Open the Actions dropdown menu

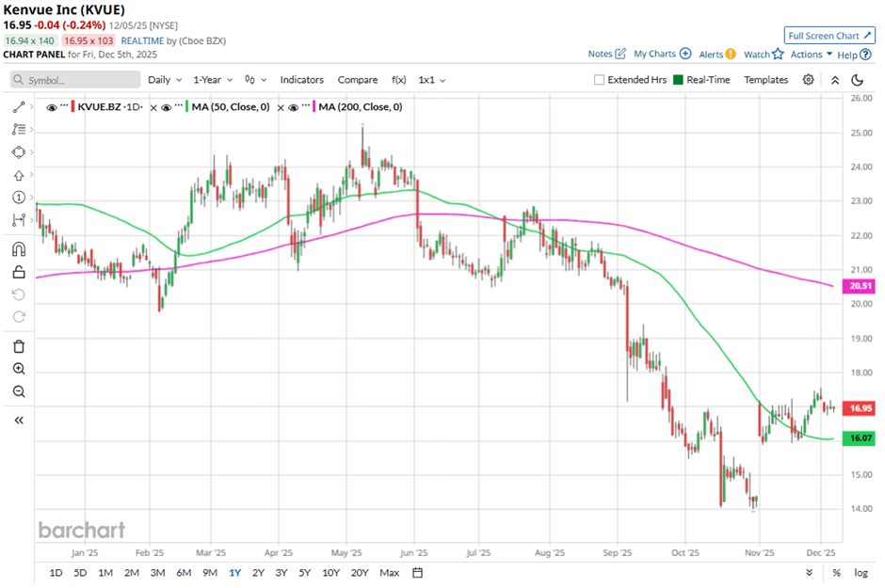pos(811,55)
